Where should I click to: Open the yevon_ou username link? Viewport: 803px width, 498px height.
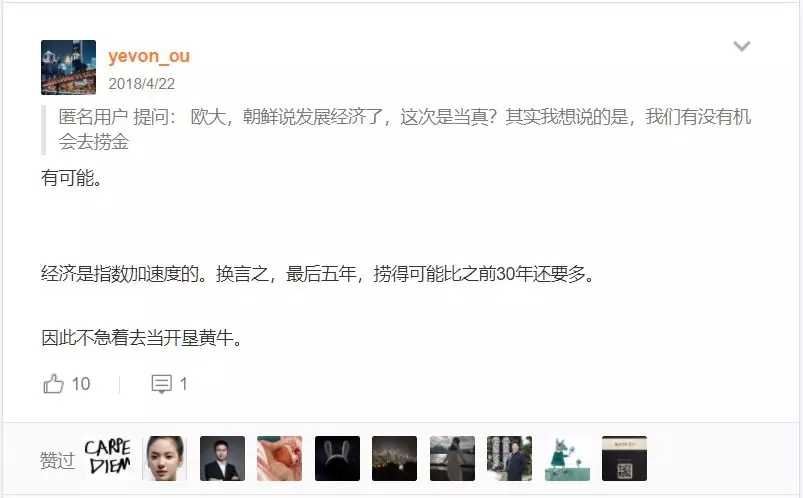149,56
